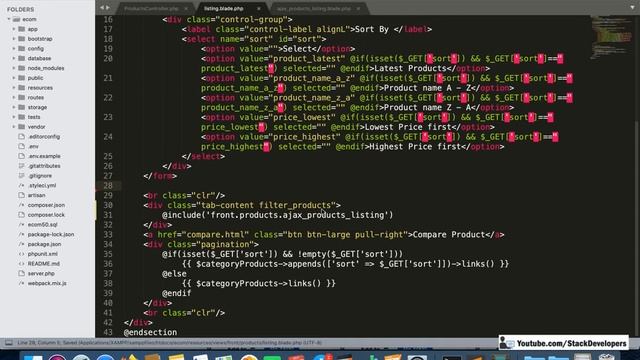
Task: Click the '{{ $categoryProducts->links() }}' line
Action: tap(259, 283)
